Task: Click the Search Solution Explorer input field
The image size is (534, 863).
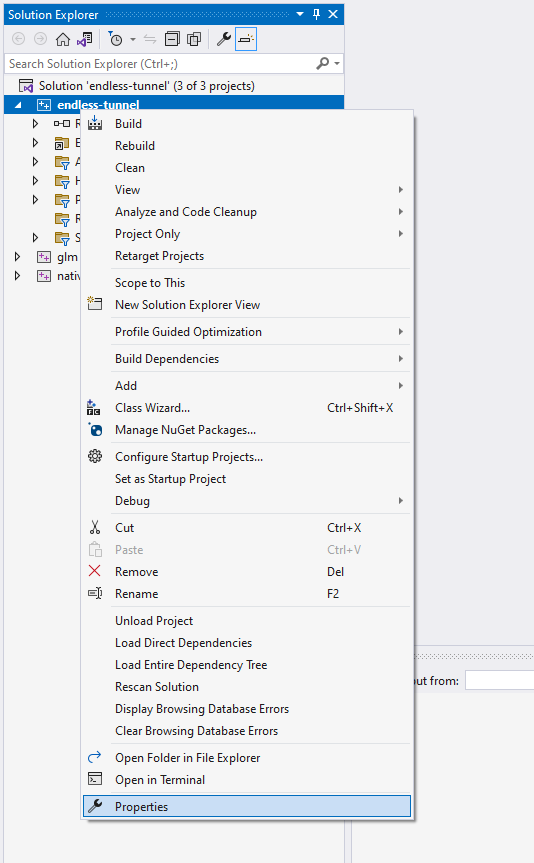Action: [x=160, y=64]
